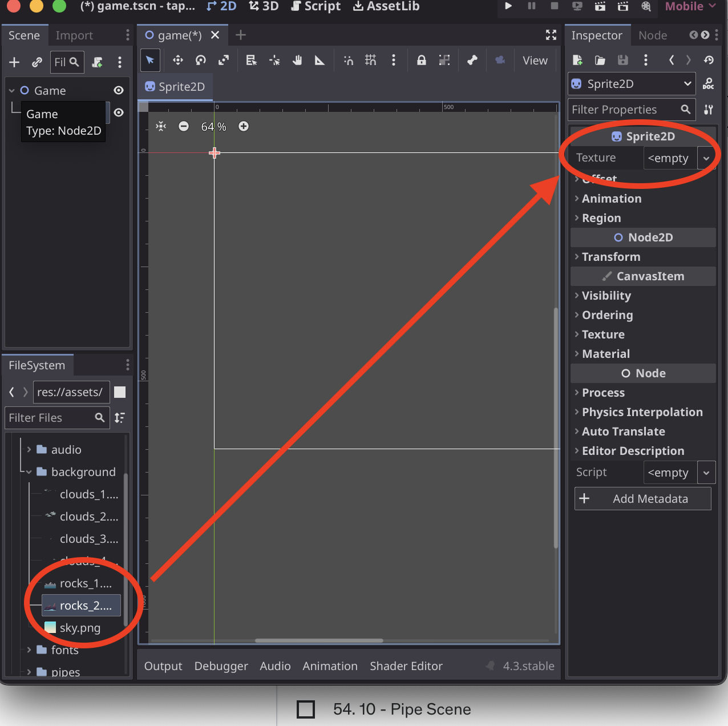Switch to the 3D workspace

(264, 7)
